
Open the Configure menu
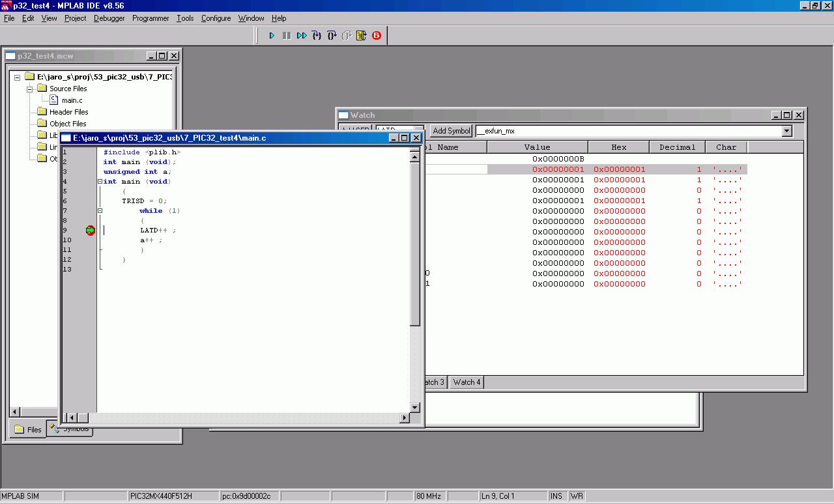216,18
